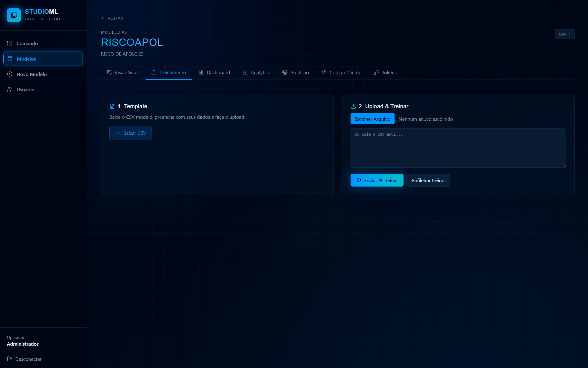
Task: Click Escolher Arquivo file button
Action: [x=372, y=119]
